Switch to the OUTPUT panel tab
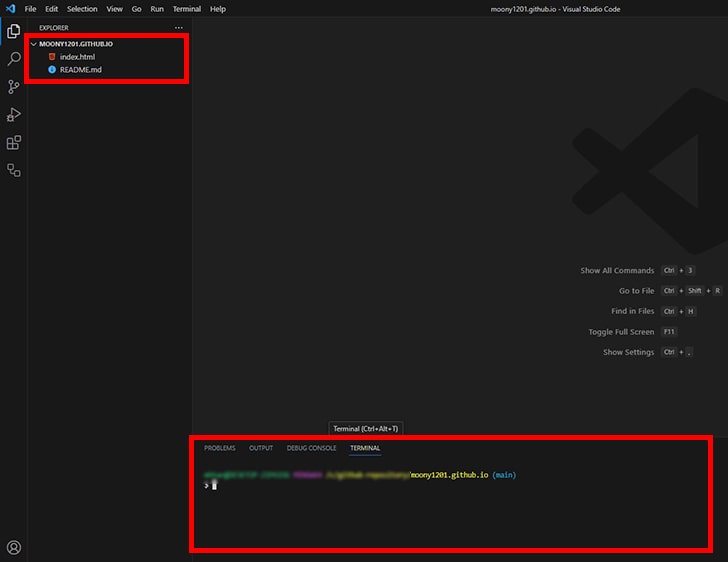The height and width of the screenshot is (562, 728). point(260,448)
